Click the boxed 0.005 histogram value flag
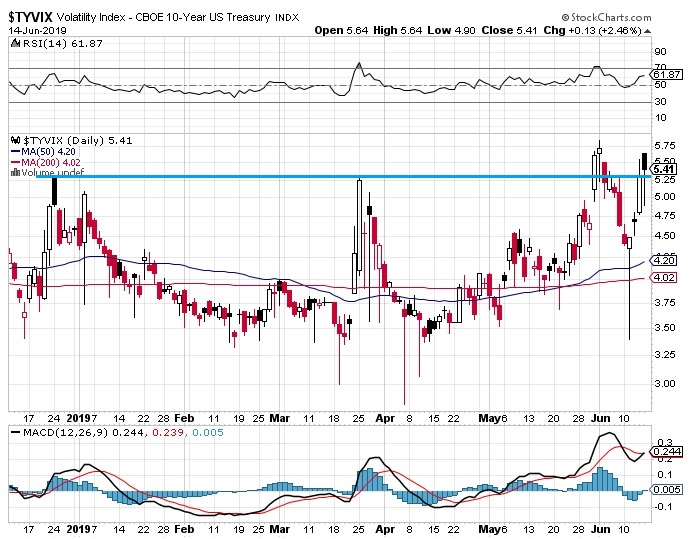The width and height of the screenshot is (691, 539). [x=667, y=490]
